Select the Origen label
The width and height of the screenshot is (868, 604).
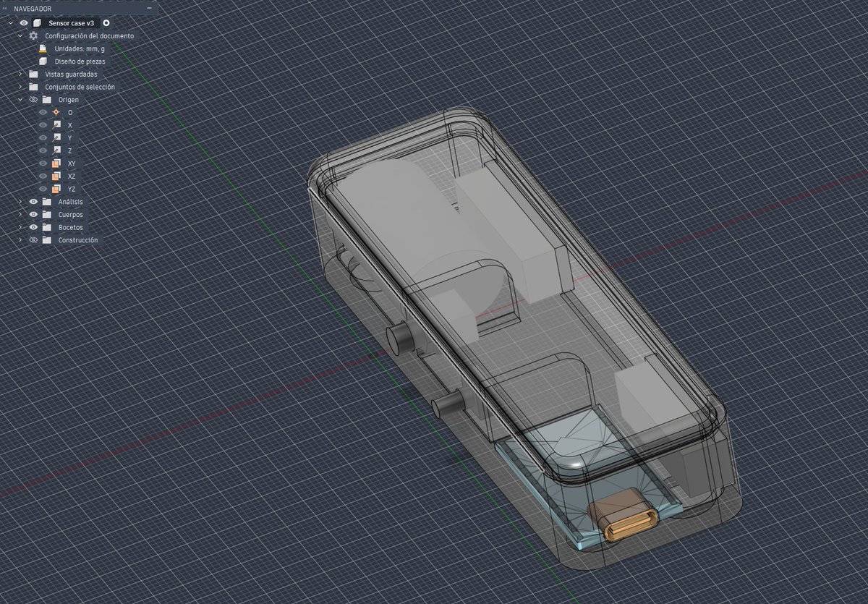coord(69,99)
